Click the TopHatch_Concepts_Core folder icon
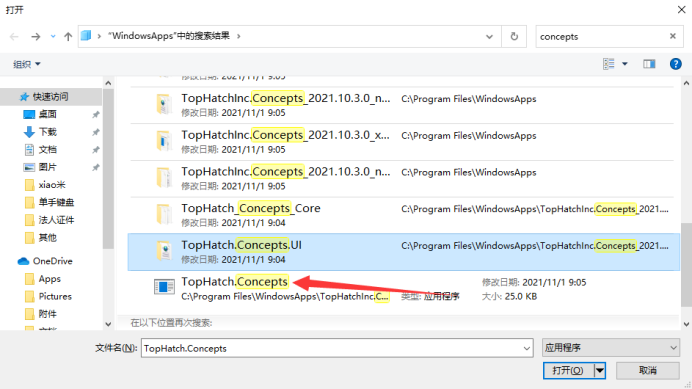Screen dimensions: 692x389 click(x=164, y=214)
